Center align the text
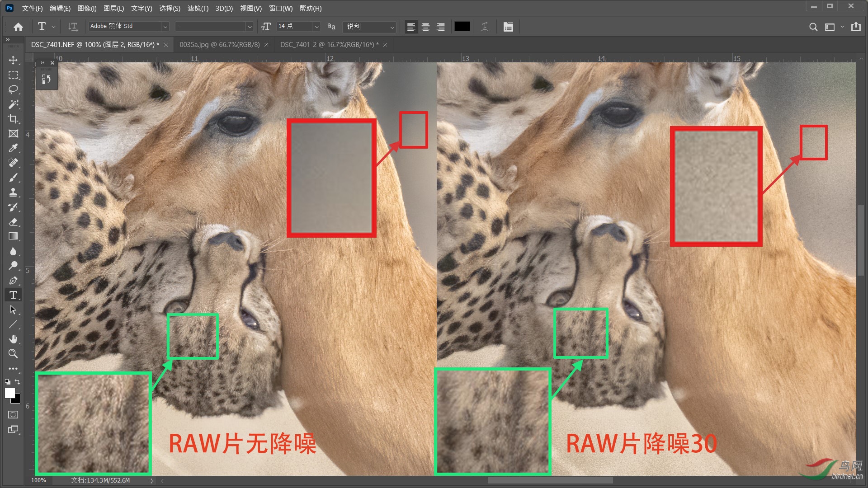 click(425, 27)
